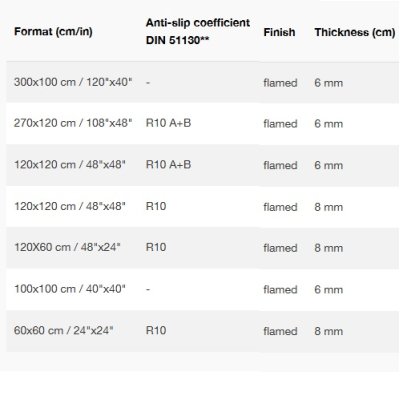
Task: Select the 300x100 cm / 120"x40" format cell
Action: click(73, 82)
